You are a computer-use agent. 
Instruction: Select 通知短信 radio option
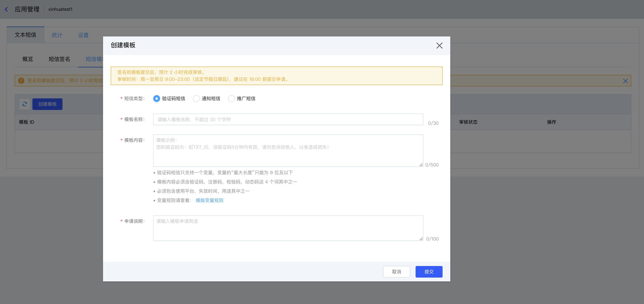click(196, 99)
